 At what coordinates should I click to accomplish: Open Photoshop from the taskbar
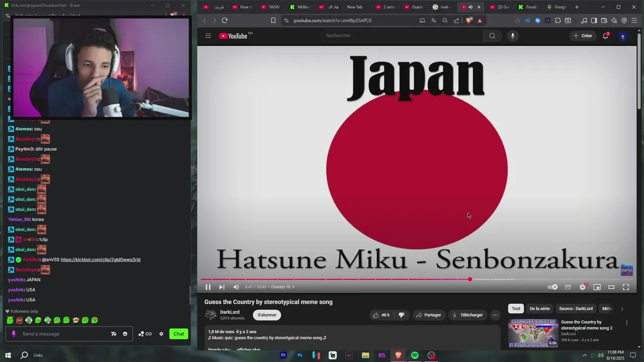pos(300,355)
